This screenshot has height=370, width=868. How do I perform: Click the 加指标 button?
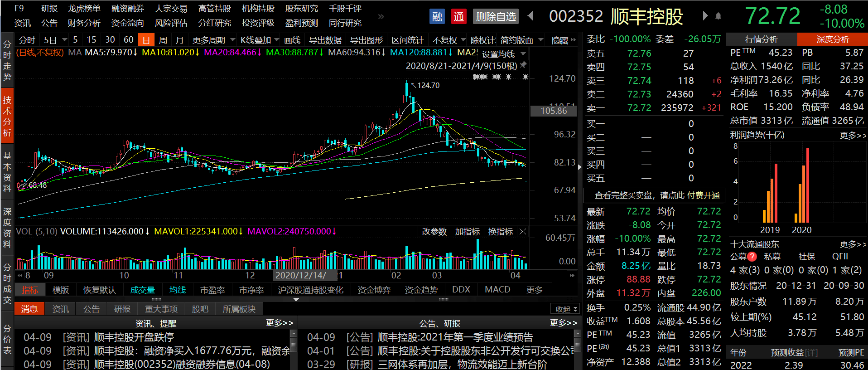tap(467, 232)
